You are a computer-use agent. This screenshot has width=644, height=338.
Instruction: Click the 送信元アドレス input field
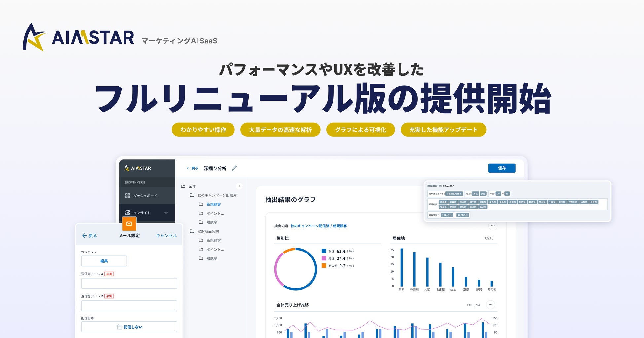(x=129, y=283)
